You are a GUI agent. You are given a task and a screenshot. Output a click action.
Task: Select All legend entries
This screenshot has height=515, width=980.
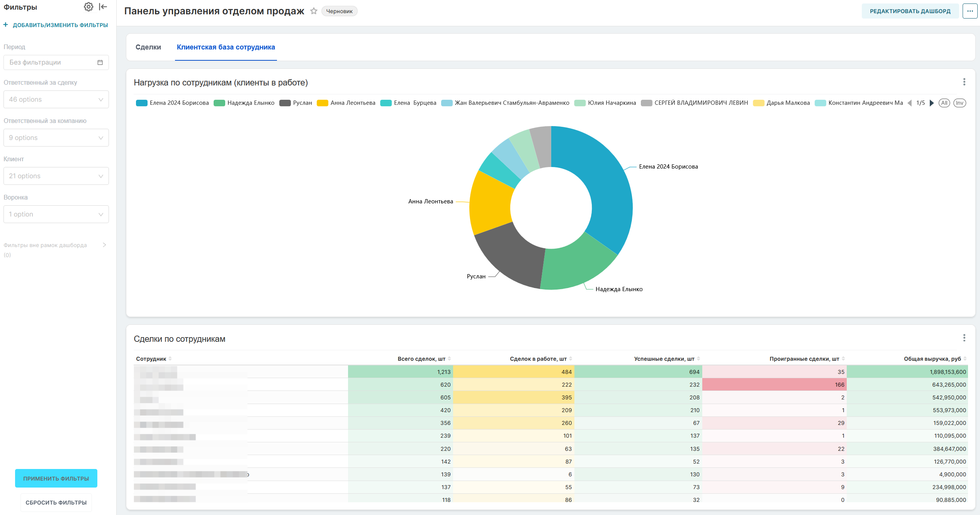pyautogui.click(x=944, y=103)
